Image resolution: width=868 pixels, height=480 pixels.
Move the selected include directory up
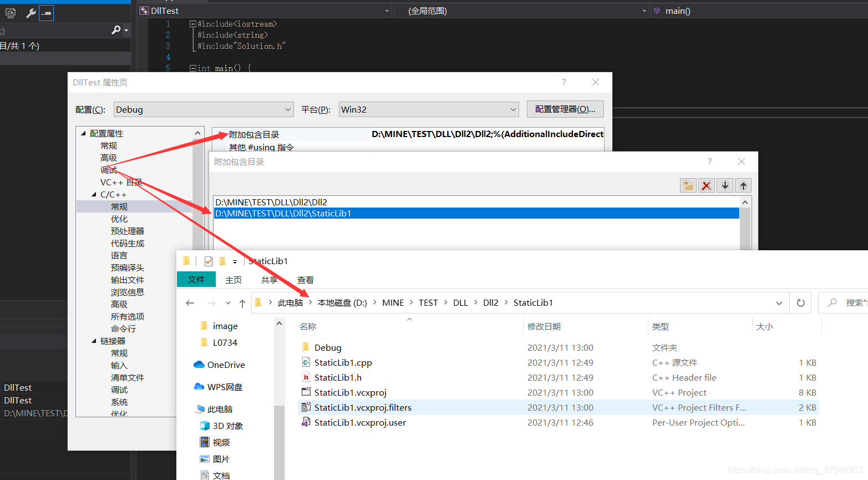pyautogui.click(x=743, y=185)
